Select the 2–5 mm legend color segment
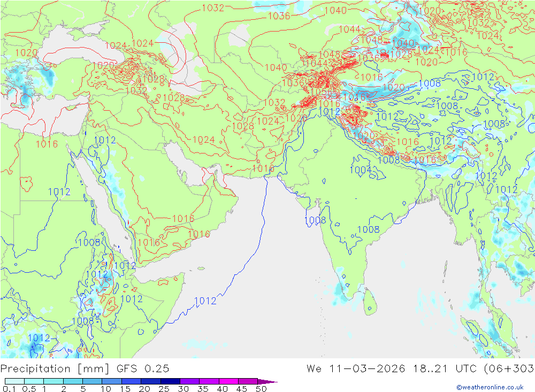Viewport: 535px width, 392px height. [x=73, y=381]
